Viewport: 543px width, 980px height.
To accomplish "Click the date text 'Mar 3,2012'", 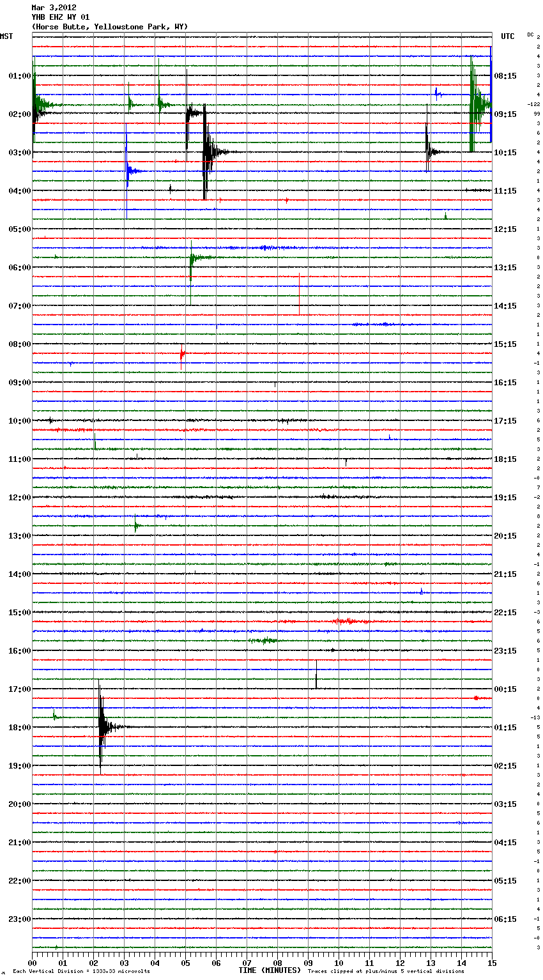I will coord(54,8).
